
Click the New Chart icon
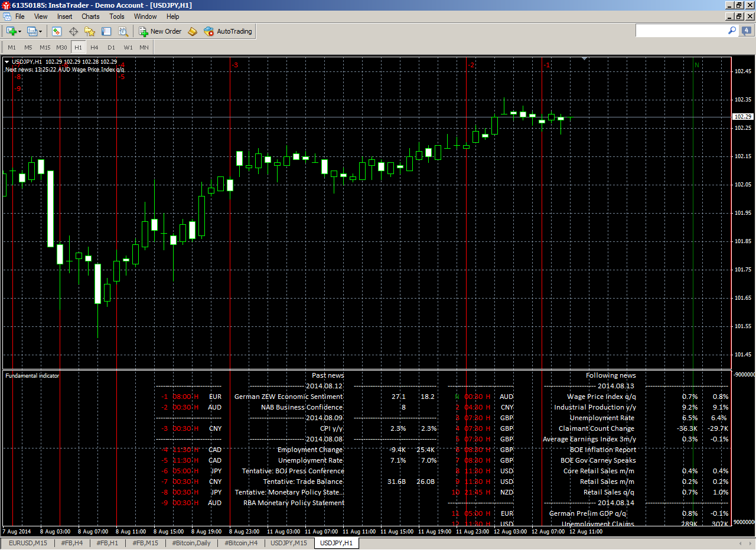[x=11, y=31]
